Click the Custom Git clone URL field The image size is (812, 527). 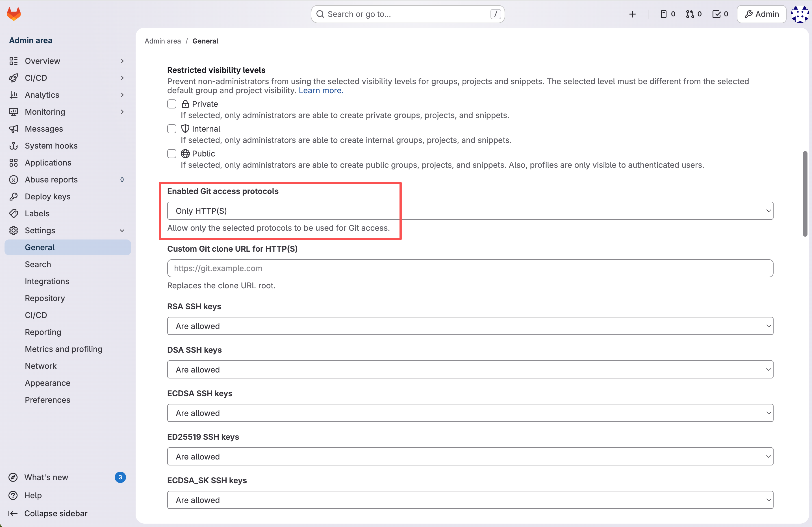click(470, 268)
